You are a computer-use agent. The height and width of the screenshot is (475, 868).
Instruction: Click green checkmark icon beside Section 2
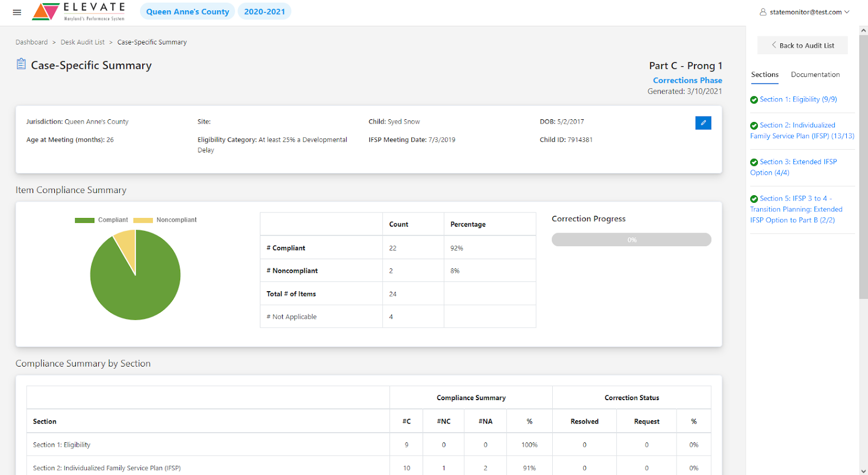754,126
